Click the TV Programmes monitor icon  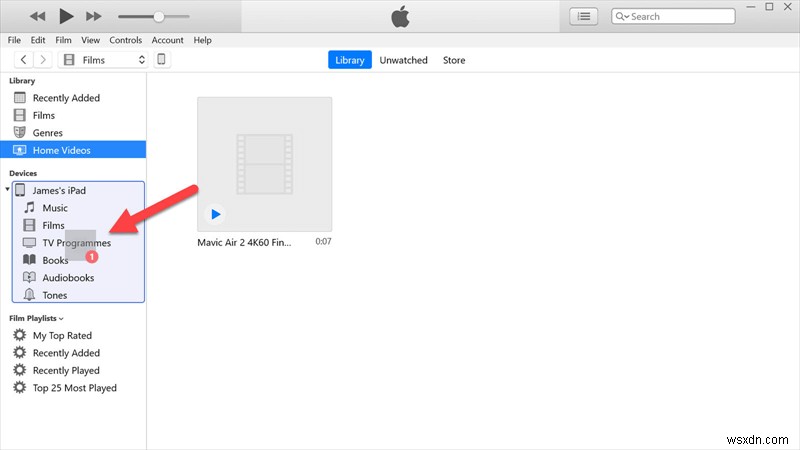[x=30, y=242]
